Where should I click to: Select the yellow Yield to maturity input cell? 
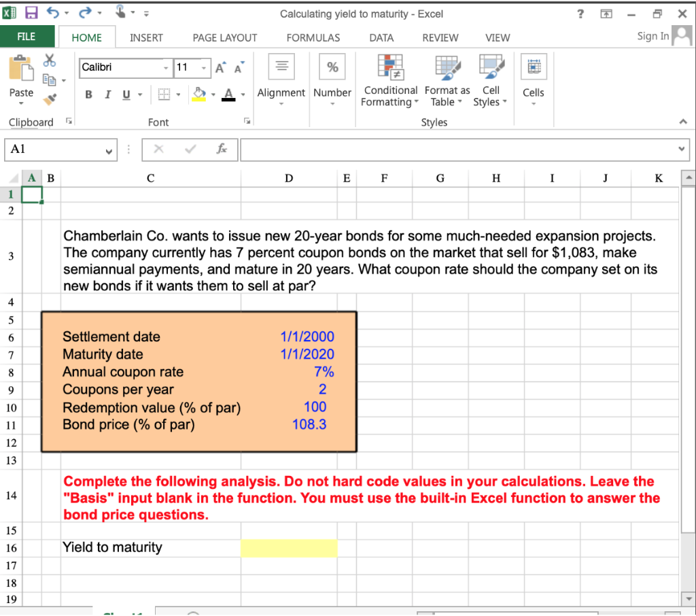point(289,548)
